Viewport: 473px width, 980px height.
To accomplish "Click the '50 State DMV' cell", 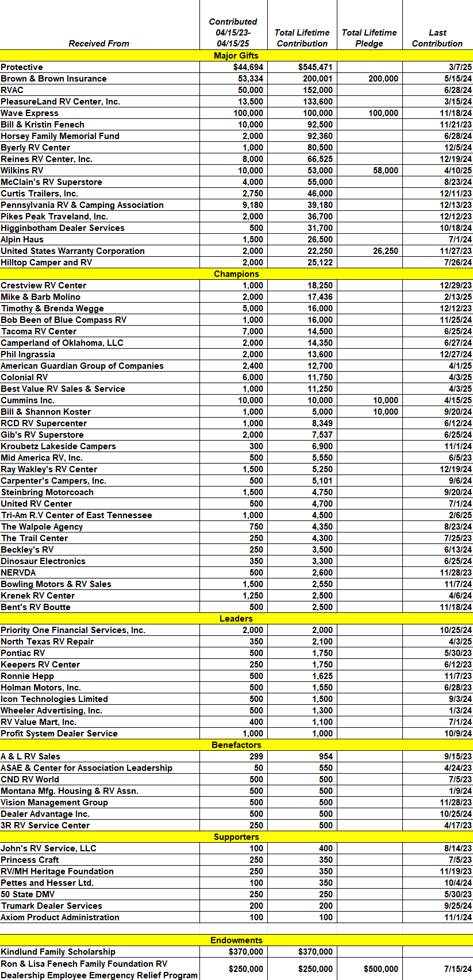I will (x=28, y=894).
